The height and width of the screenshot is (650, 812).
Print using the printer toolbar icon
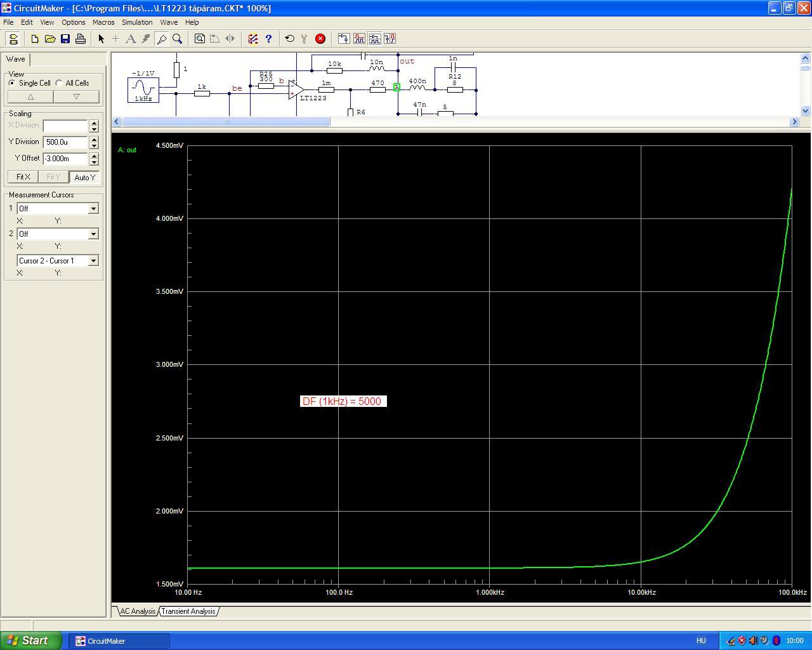click(81, 39)
